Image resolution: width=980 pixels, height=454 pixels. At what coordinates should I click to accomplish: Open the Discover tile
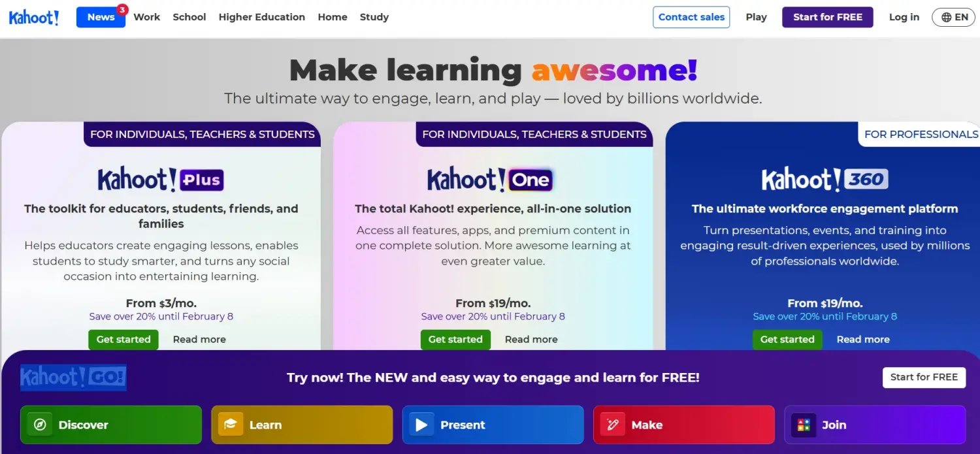point(111,425)
